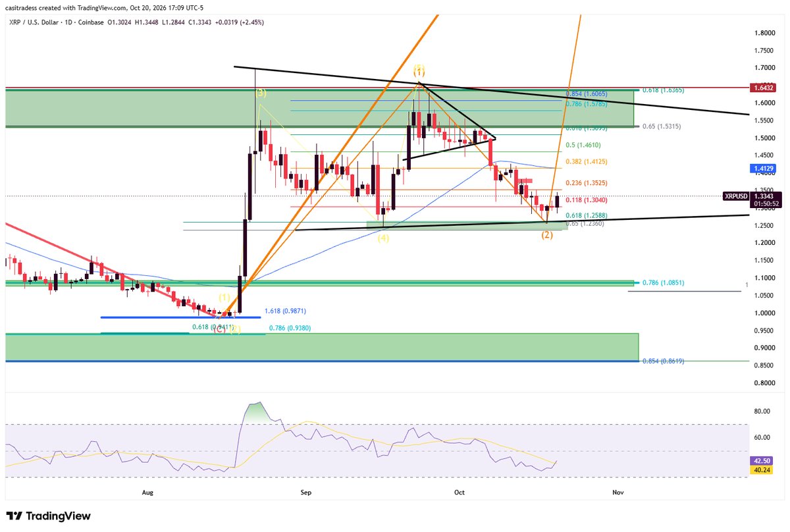Click the orange wave label (2)

click(547, 235)
